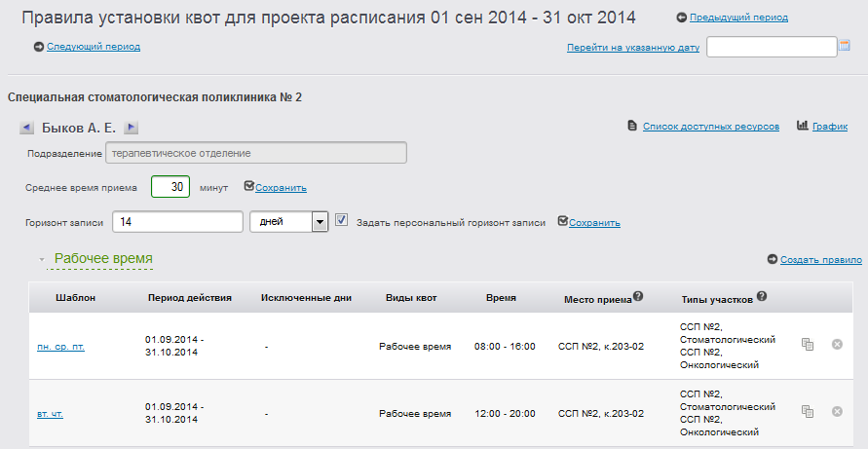Copy the вт. чт. rule

pos(808,411)
